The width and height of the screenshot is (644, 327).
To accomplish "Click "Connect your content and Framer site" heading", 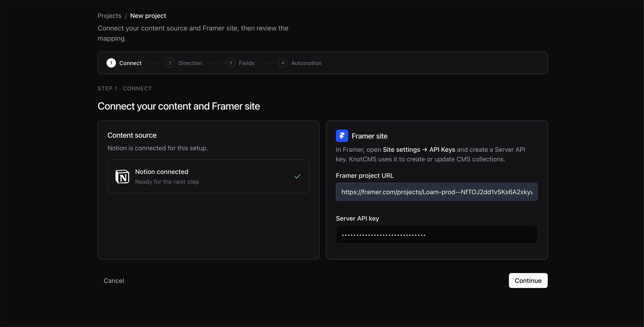I will pyautogui.click(x=179, y=106).
